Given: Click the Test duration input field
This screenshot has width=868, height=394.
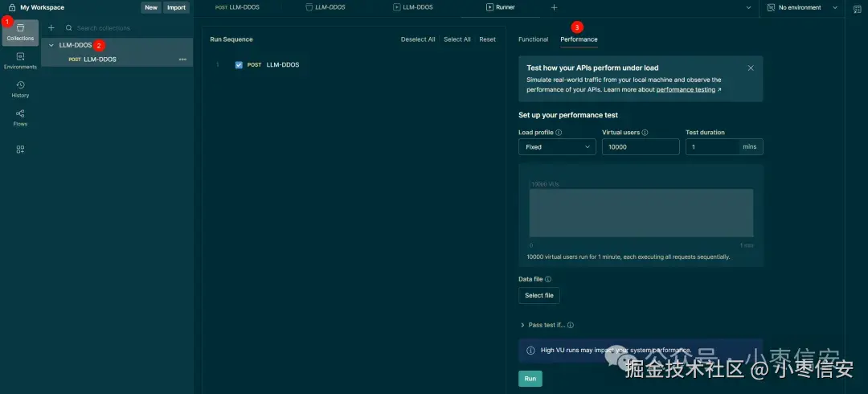Looking at the screenshot, I should point(724,147).
